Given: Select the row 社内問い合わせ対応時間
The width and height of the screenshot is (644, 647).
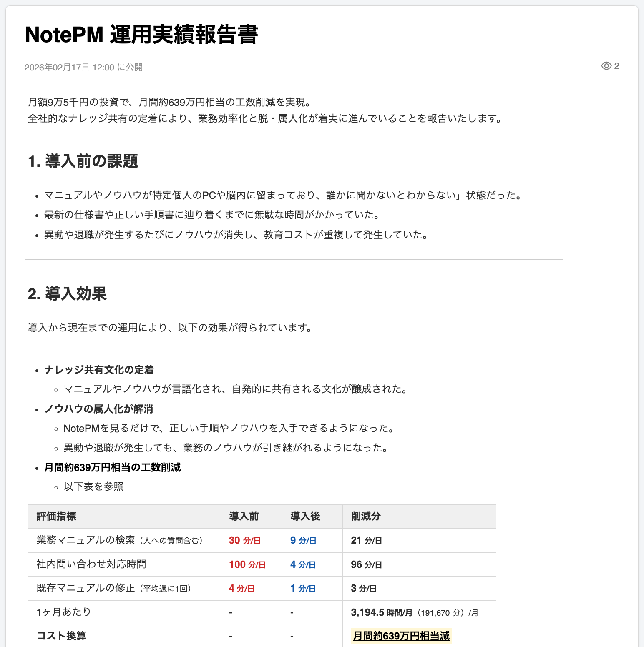Looking at the screenshot, I should click(x=92, y=564).
